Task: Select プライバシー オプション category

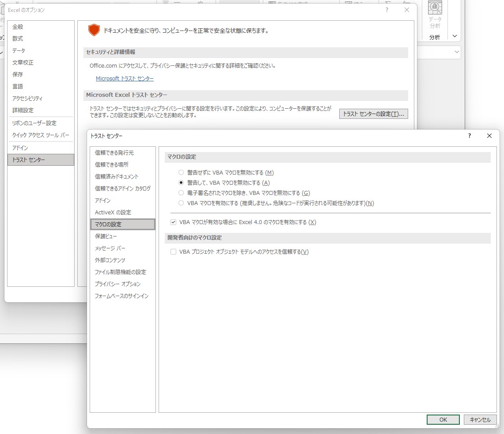Action: 117,284
